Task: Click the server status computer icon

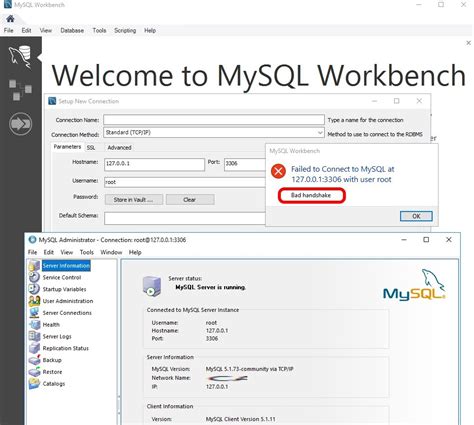Action: pyautogui.click(x=152, y=286)
